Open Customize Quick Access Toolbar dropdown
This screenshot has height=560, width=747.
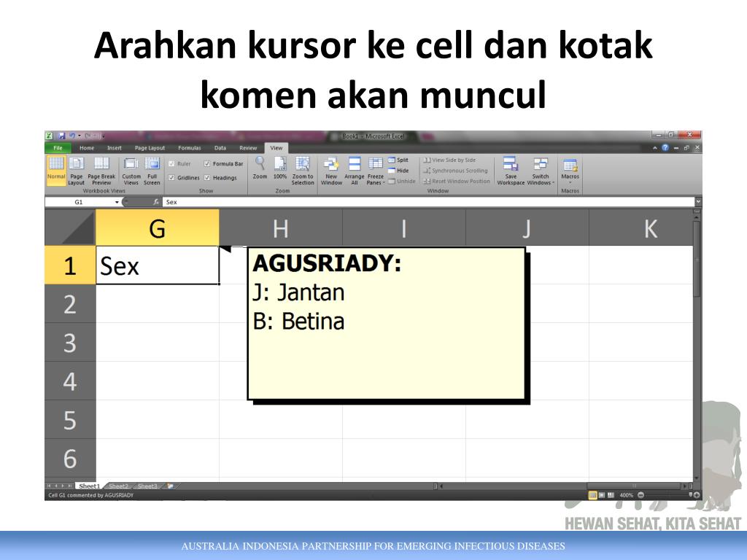coord(102,136)
